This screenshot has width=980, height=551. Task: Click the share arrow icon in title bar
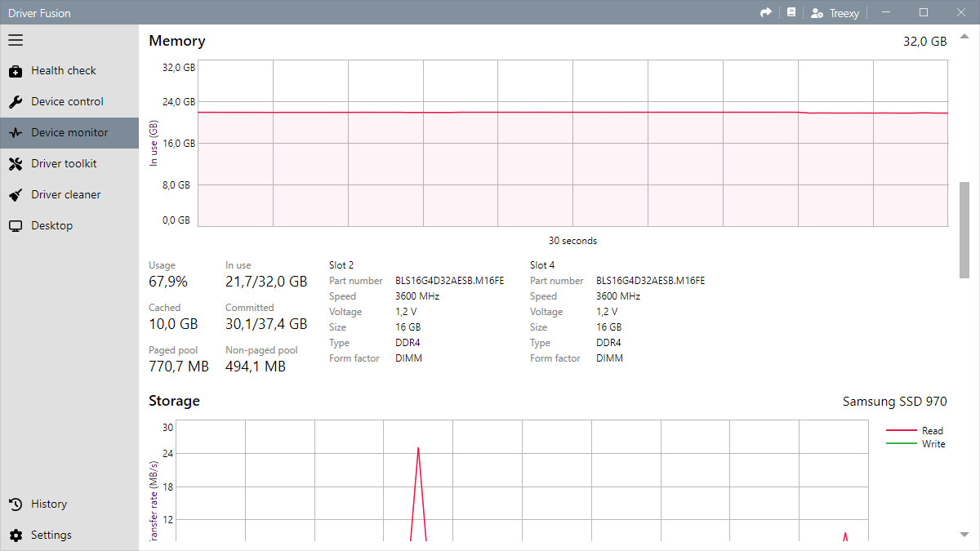[766, 12]
